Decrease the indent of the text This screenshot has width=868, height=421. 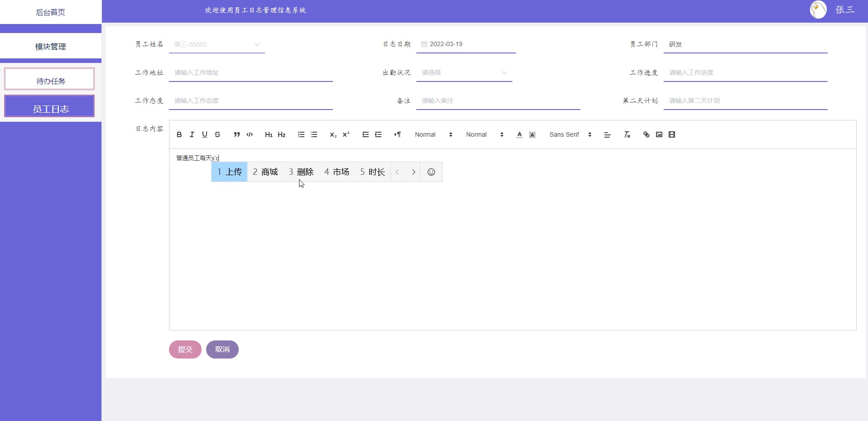(366, 134)
